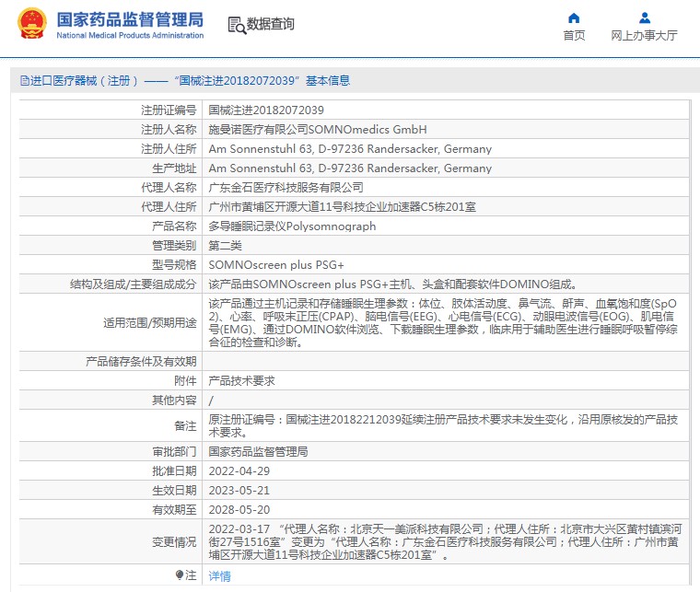Click the 有效期至 row label
The width and height of the screenshot is (700, 592).
point(174,509)
